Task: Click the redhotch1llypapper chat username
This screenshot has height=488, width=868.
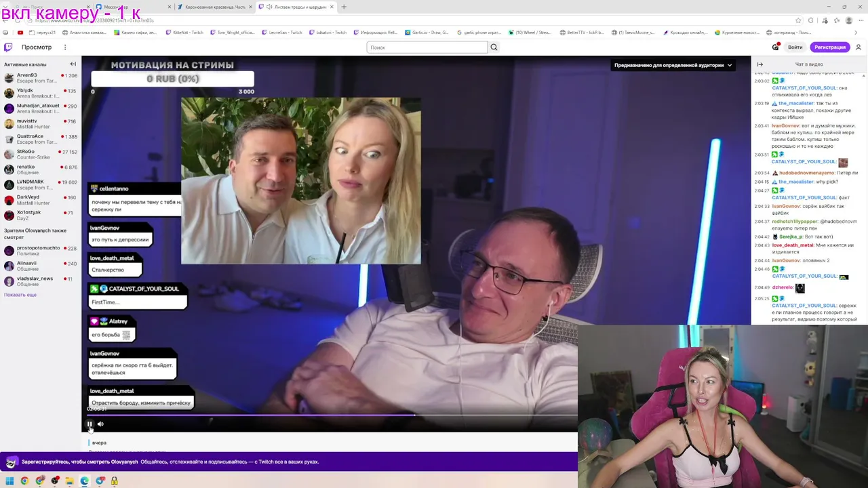Action: click(795, 222)
